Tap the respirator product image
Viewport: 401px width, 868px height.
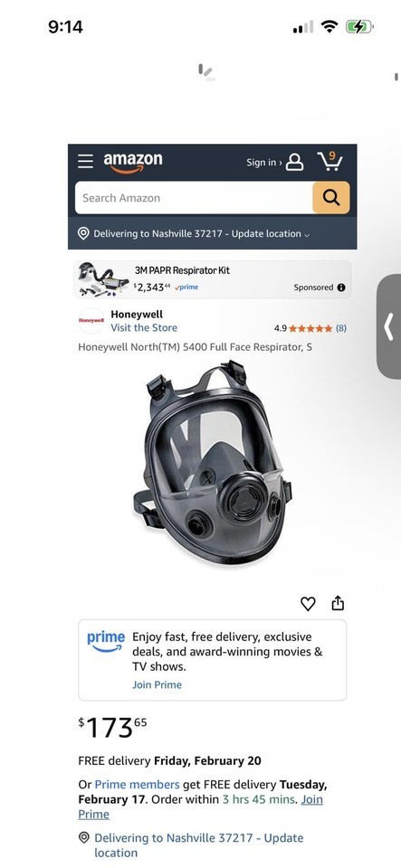212,462
